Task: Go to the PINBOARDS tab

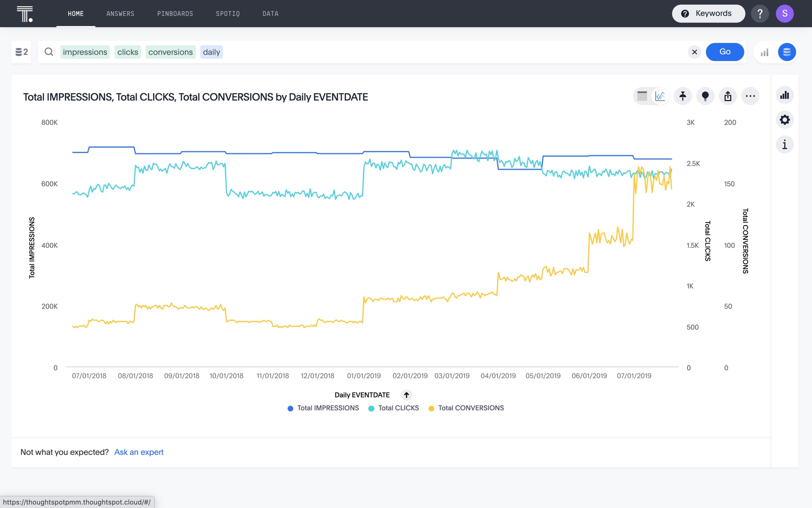Action: pyautogui.click(x=175, y=14)
